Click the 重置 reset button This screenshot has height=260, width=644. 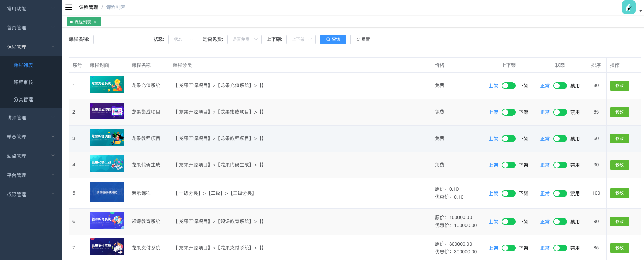363,39
